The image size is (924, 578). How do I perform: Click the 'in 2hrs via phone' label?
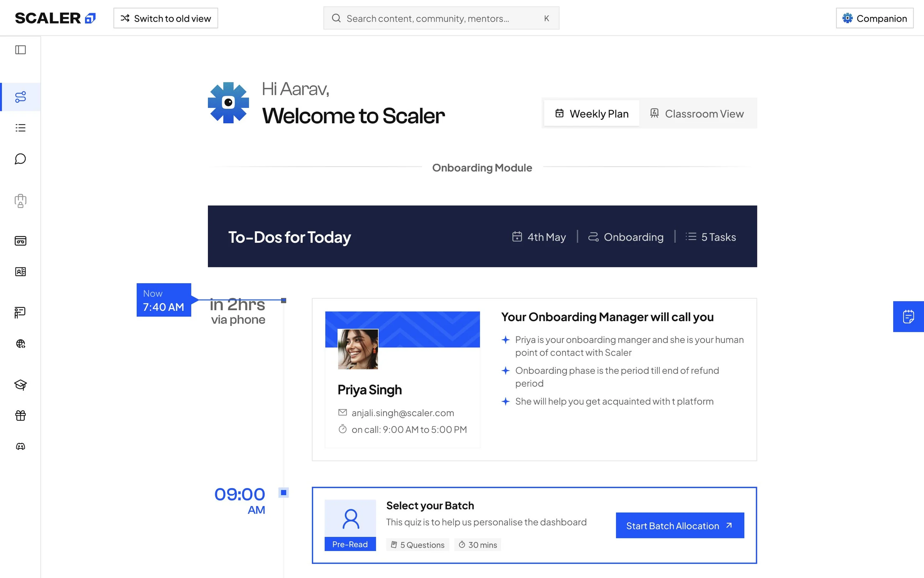coord(238,311)
